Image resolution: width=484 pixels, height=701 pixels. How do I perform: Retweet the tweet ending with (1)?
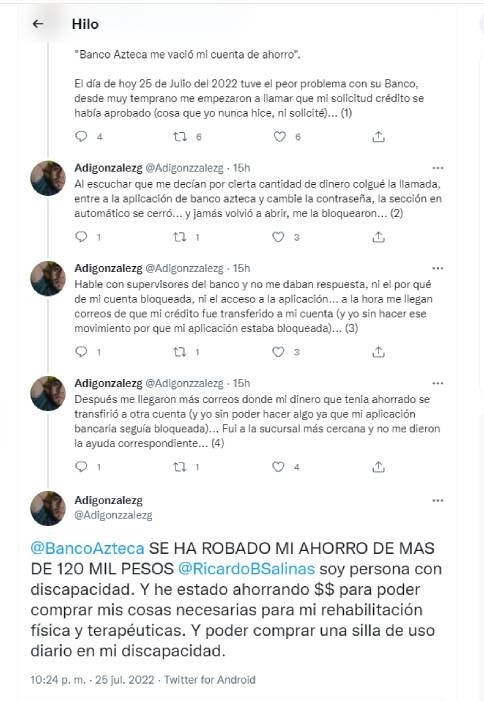180,136
